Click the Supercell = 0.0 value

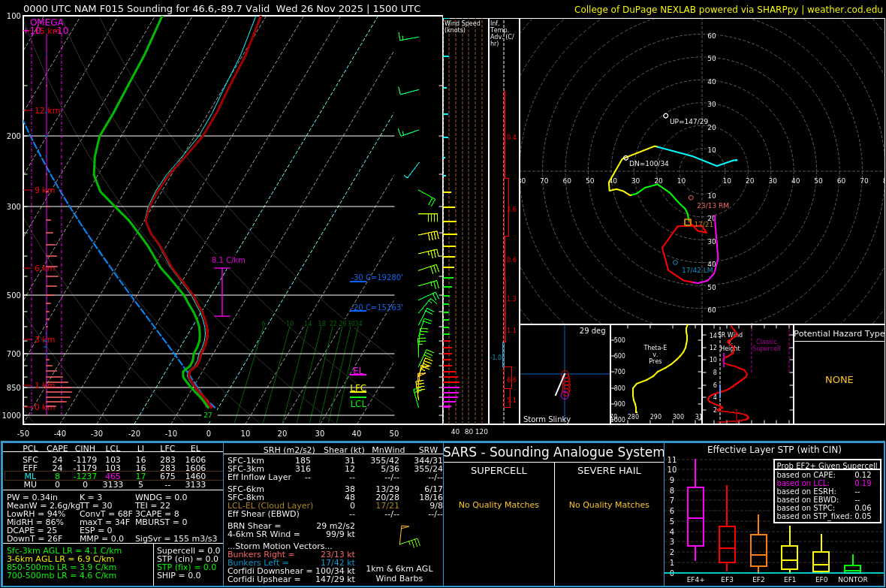[x=188, y=550]
